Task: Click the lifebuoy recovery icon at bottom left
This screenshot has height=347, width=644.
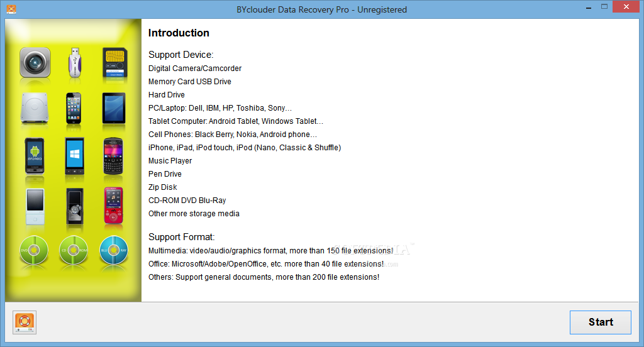Action: point(25,322)
